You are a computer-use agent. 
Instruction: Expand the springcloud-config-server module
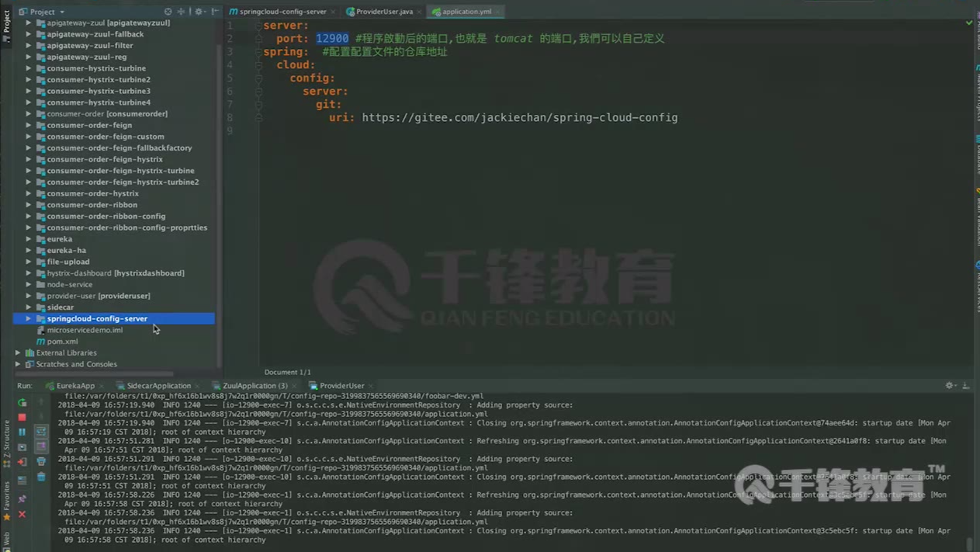29,318
